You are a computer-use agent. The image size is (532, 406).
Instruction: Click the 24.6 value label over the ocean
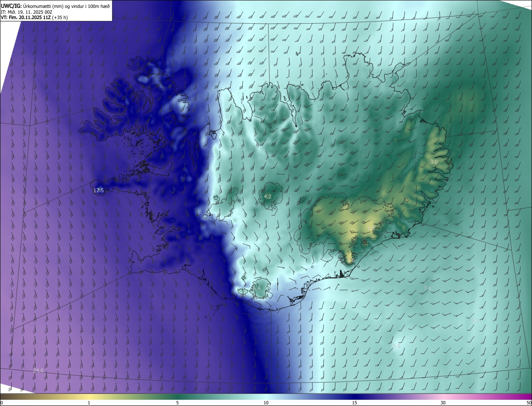click(38, 370)
